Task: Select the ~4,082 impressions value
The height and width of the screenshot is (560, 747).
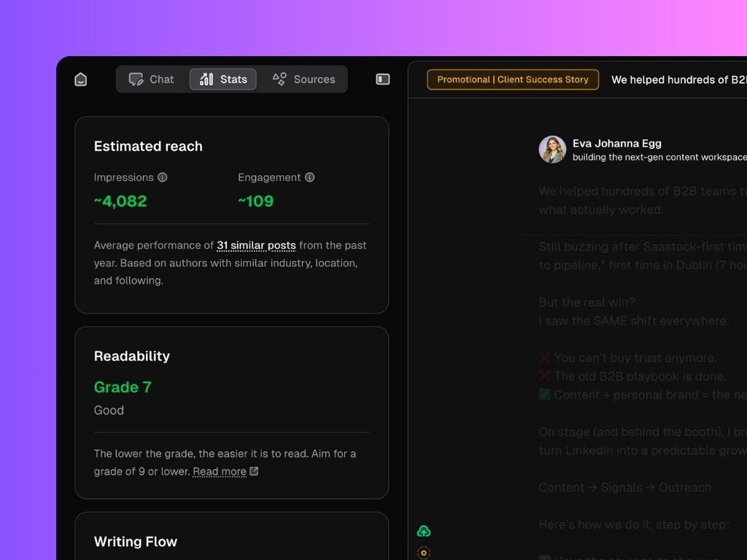Action: 120,201
